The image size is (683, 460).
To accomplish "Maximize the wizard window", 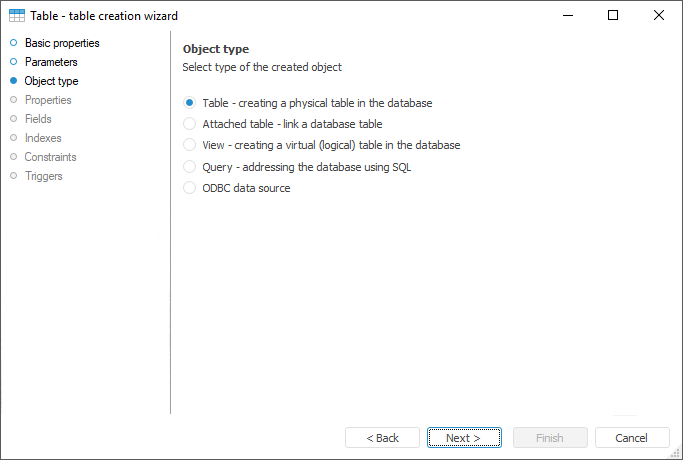I will (x=613, y=16).
